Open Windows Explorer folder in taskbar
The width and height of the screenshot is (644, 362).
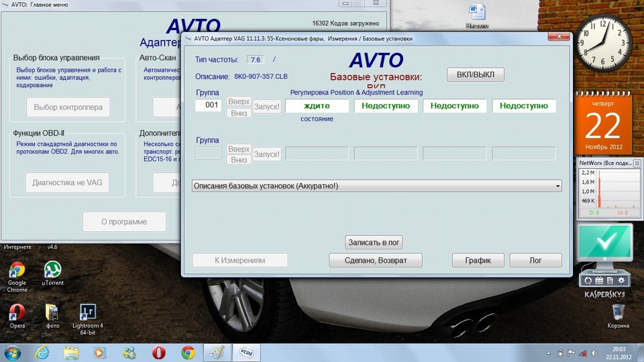[71, 353]
